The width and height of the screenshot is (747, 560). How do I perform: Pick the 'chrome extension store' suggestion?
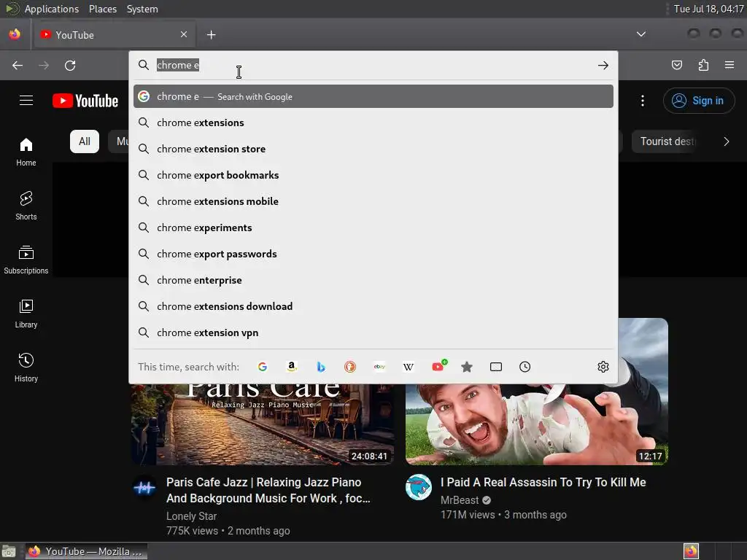tap(373, 149)
